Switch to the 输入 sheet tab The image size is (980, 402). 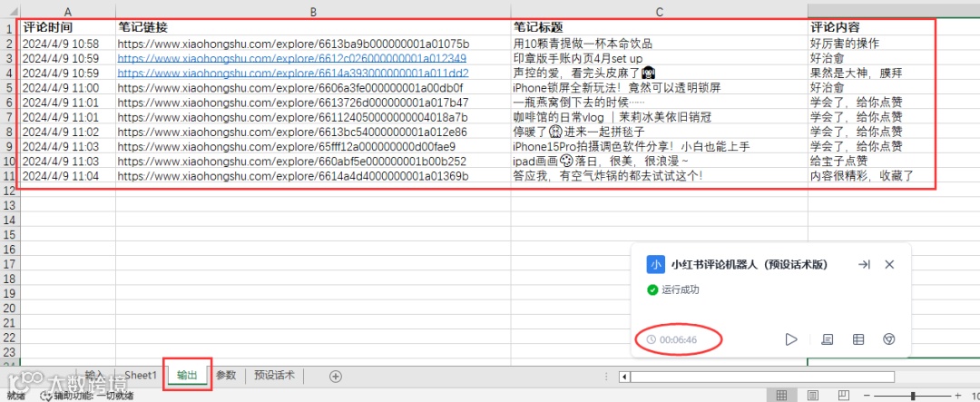coord(94,375)
